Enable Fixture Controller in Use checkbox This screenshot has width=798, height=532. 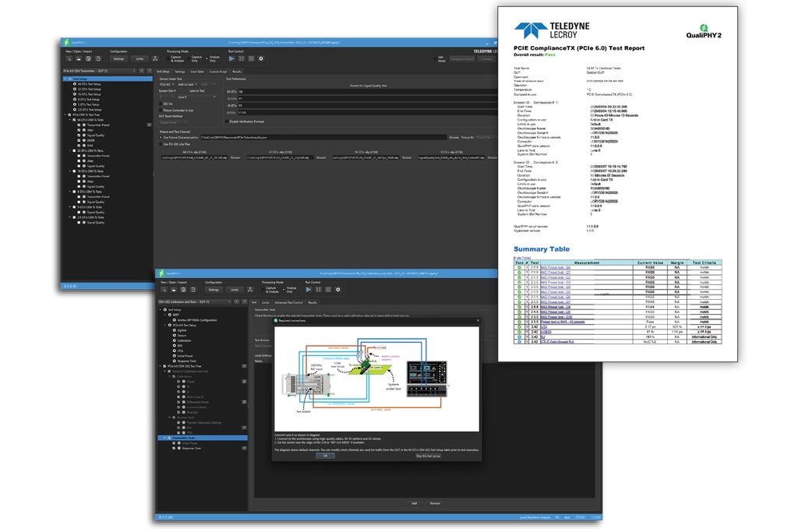[161, 111]
